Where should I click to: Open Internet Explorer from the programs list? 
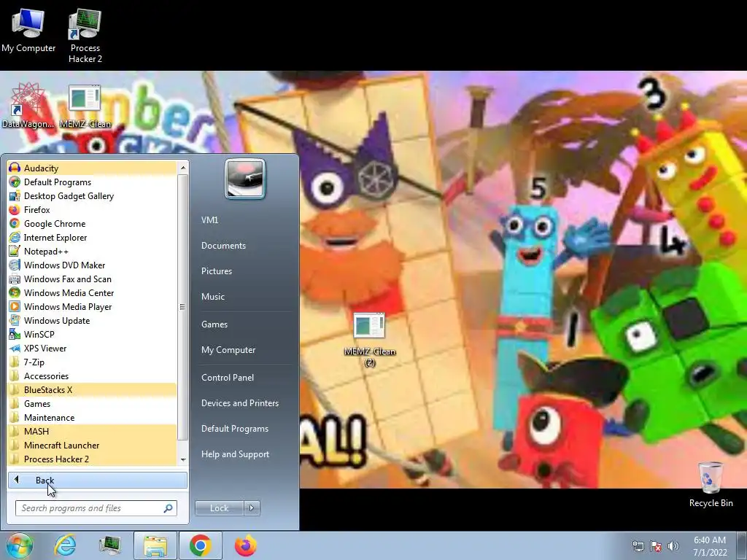[x=92, y=237]
